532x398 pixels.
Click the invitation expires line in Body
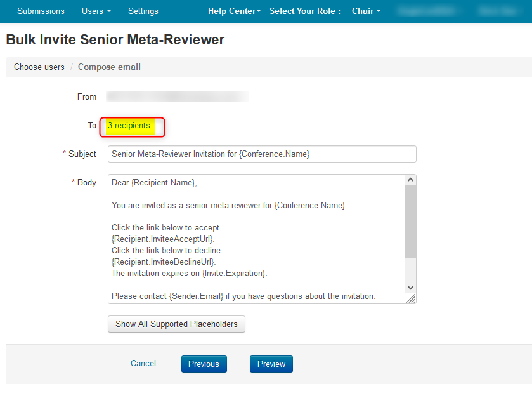coord(190,274)
